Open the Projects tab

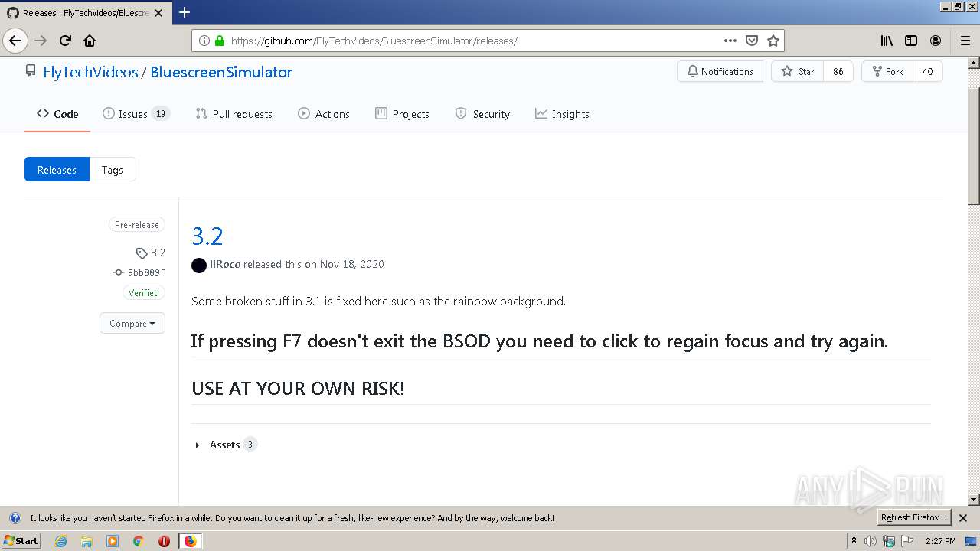click(402, 114)
